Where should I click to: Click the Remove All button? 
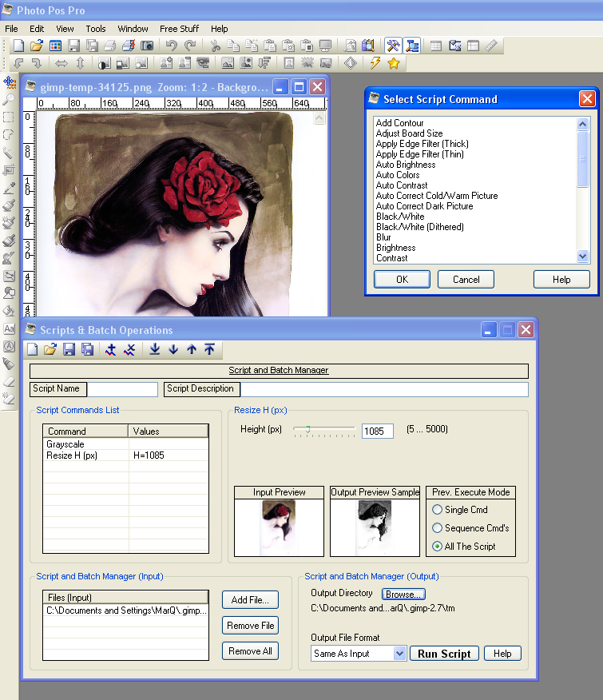(x=250, y=651)
